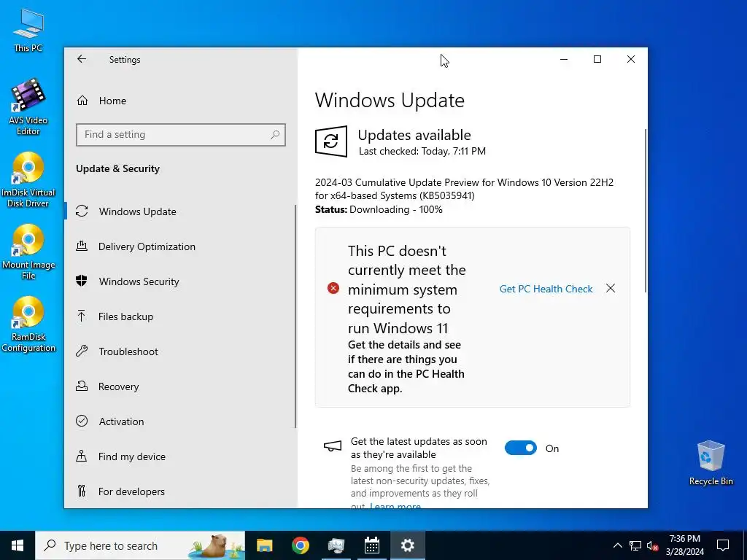Click the Updates available sync icon
This screenshot has height=560, width=747.
coord(331,141)
